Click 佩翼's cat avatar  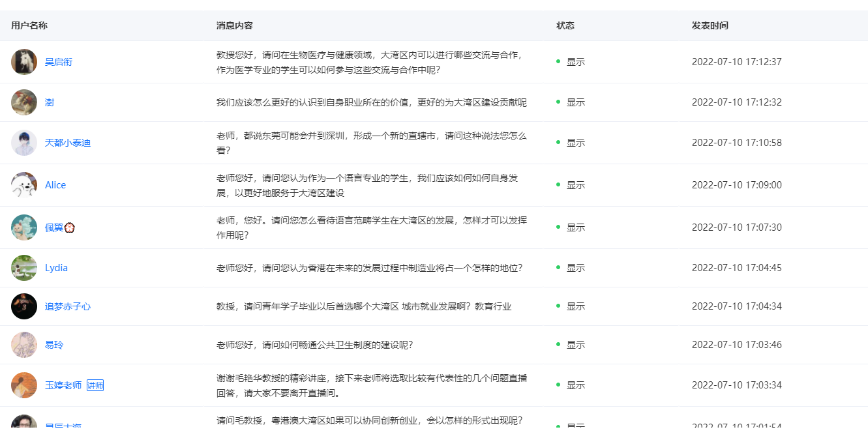(24, 227)
